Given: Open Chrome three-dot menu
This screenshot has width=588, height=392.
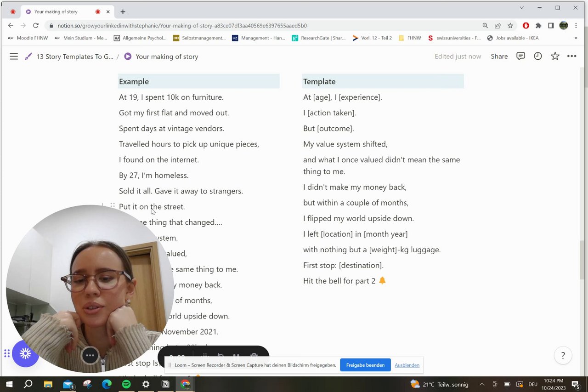Looking at the screenshot, I should point(576,26).
